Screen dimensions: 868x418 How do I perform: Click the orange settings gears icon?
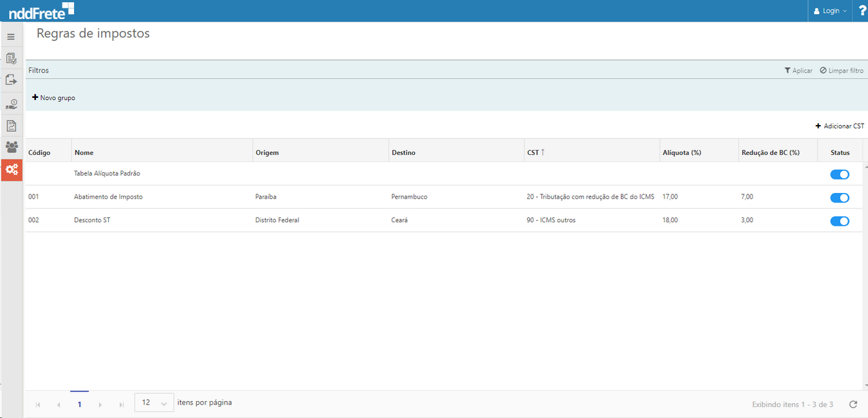click(x=12, y=170)
